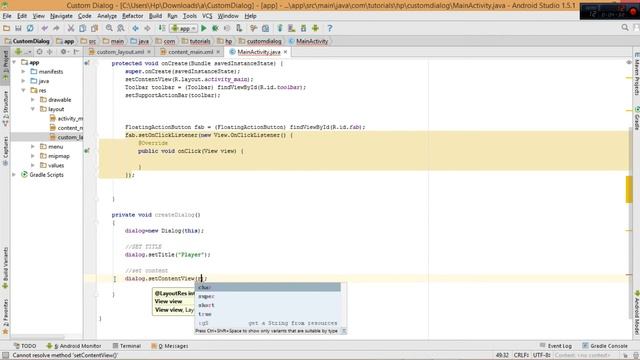Image resolution: width=640 pixels, height=360 pixels.
Task: Open Project panel settings gear icon
Action: (x=63, y=52)
